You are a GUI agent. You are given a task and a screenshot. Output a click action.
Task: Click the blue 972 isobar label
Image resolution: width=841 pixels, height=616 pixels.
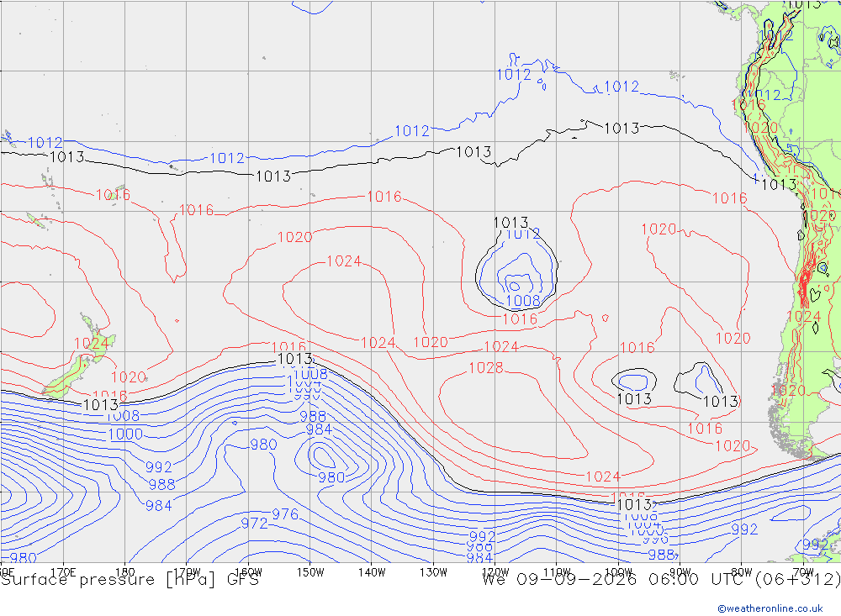pos(254,523)
